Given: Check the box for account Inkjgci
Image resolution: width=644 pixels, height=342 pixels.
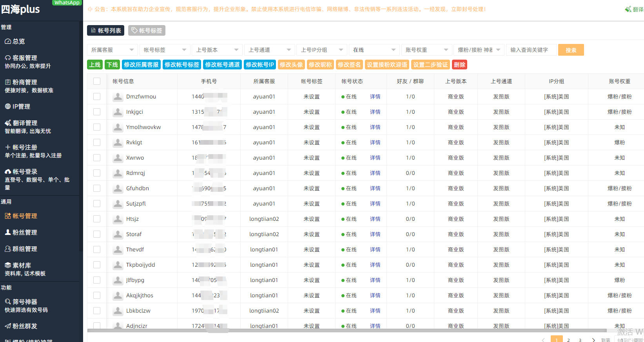Looking at the screenshot, I should (x=97, y=112).
